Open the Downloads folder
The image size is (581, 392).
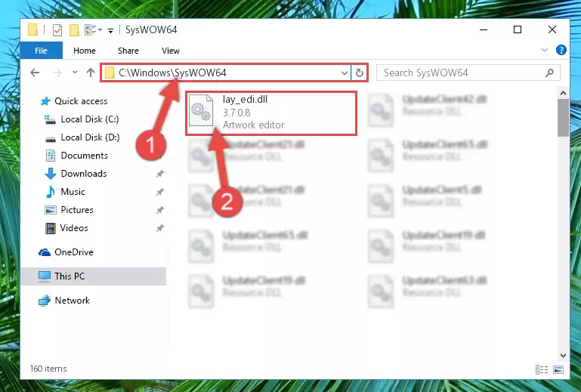tap(84, 174)
